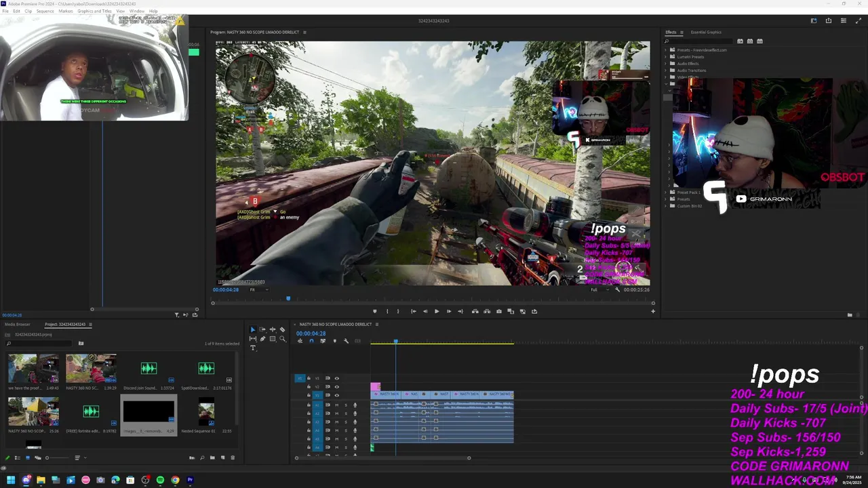Image resolution: width=868 pixels, height=488 pixels.
Task: Adjust Project panel thumbnail zoom slider
Action: coord(58,457)
